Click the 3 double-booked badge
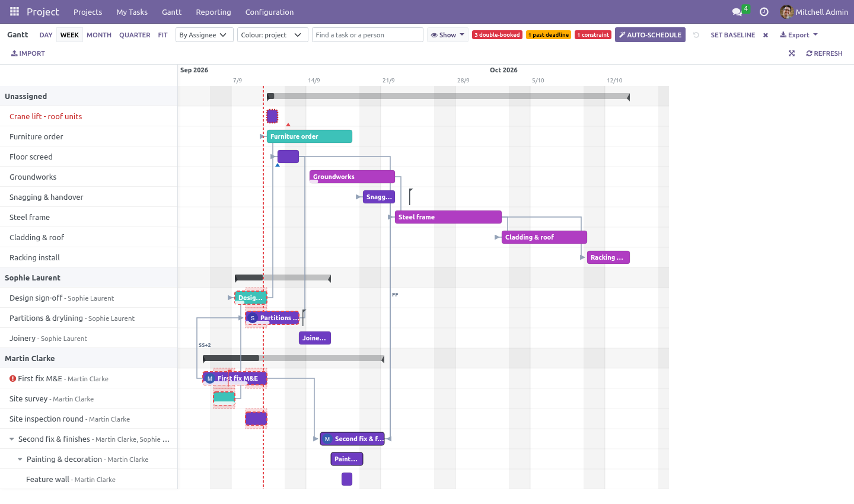The image size is (854, 504). pos(497,35)
